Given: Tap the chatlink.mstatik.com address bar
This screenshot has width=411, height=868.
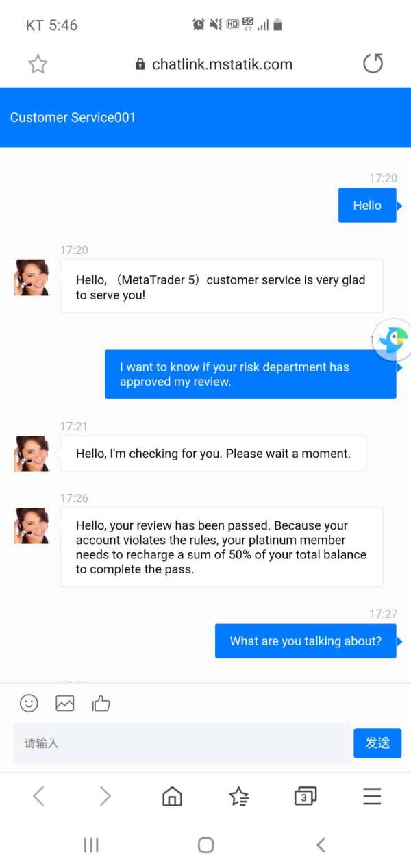Looking at the screenshot, I should tap(214, 64).
